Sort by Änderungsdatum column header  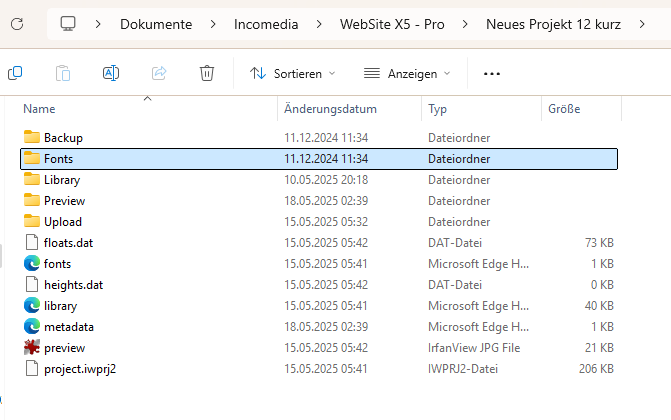click(x=330, y=109)
